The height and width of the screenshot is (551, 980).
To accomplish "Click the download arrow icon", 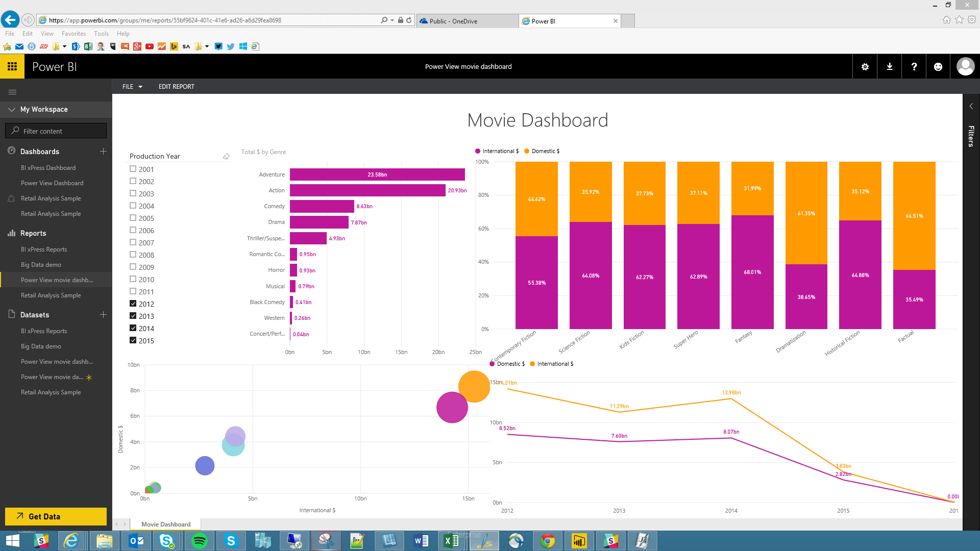I will click(889, 67).
